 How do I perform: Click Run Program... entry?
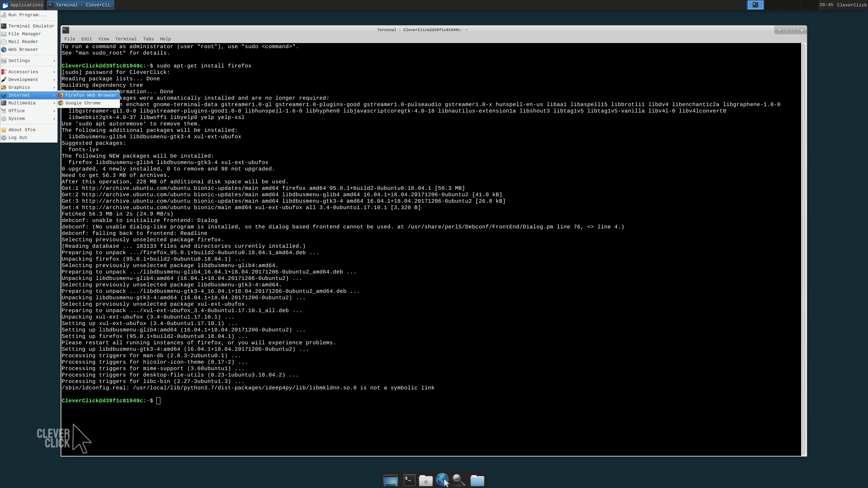click(x=27, y=15)
